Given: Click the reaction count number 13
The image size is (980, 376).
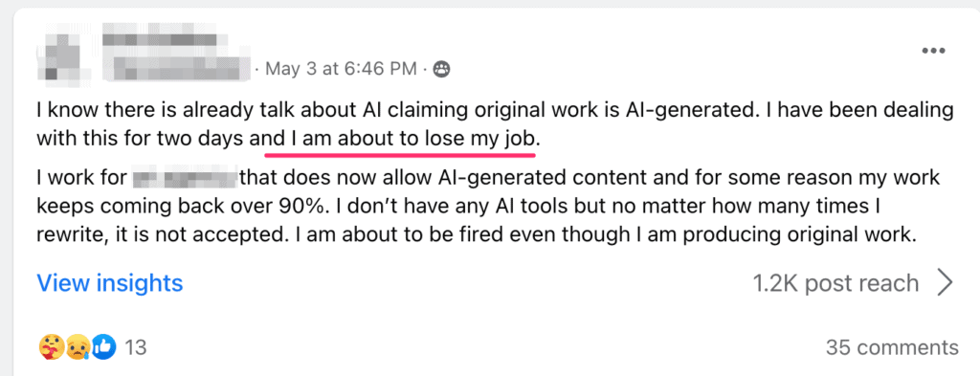Looking at the screenshot, I should click(x=136, y=347).
